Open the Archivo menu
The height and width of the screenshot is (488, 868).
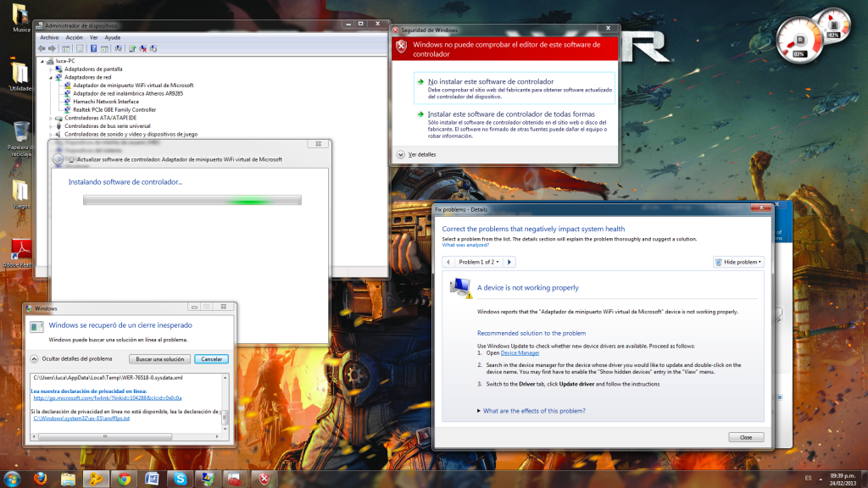coord(49,37)
